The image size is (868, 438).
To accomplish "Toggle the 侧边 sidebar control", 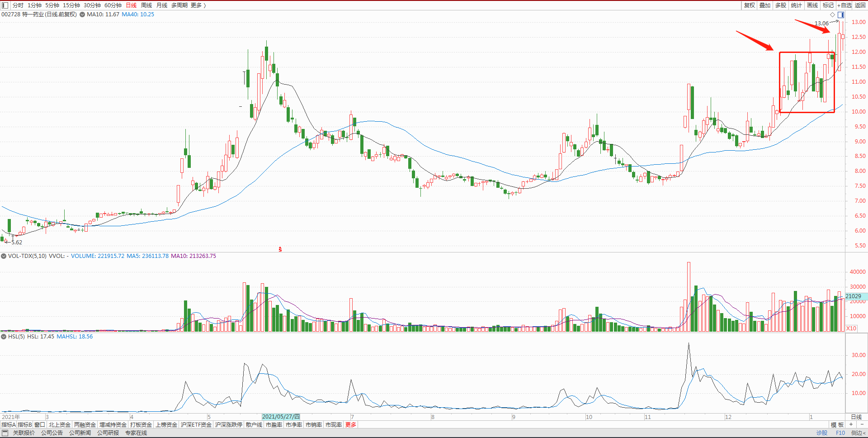I will [x=858, y=433].
